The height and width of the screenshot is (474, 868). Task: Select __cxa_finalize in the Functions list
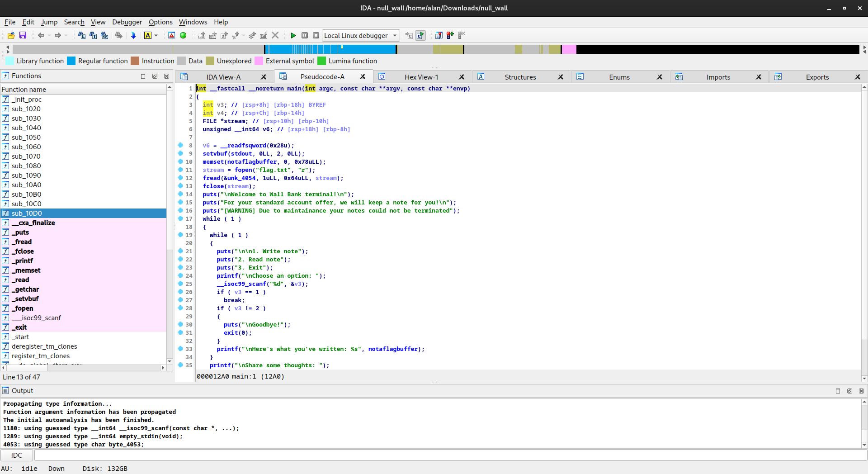click(x=84, y=223)
